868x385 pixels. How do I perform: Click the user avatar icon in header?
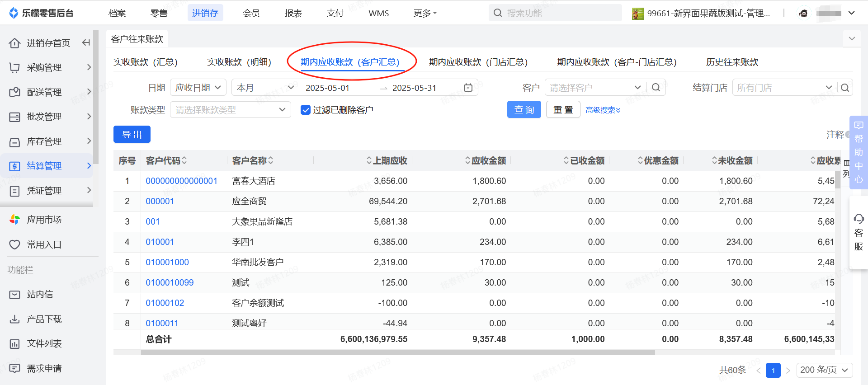803,13
